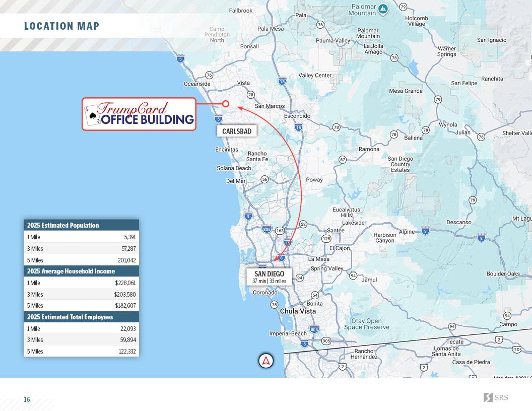
Task: Click the LOCATION MAP heading
Action: point(62,26)
